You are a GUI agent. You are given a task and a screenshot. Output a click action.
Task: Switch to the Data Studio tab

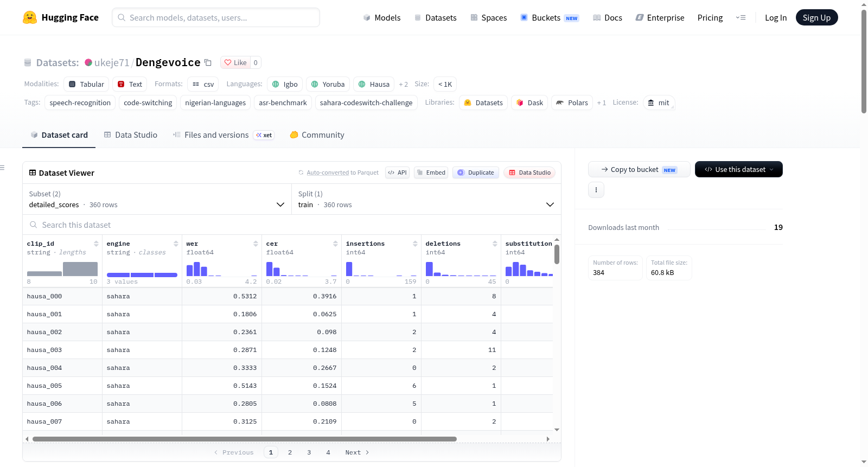[x=131, y=135]
